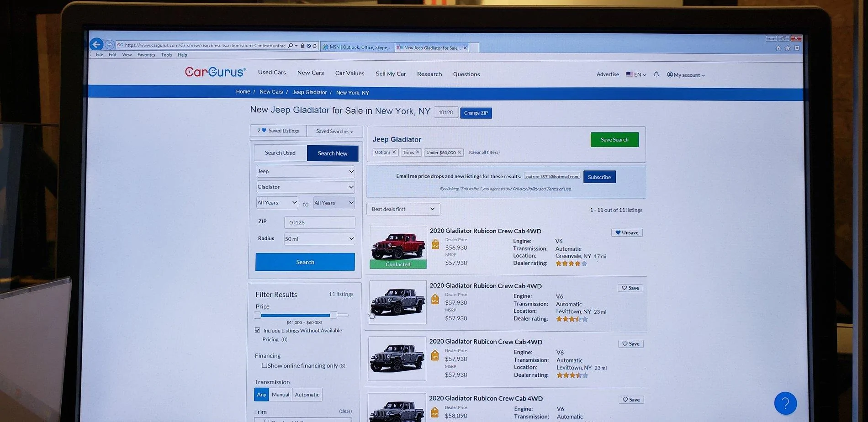Close the New Jeep Gladiator tab

465,47
